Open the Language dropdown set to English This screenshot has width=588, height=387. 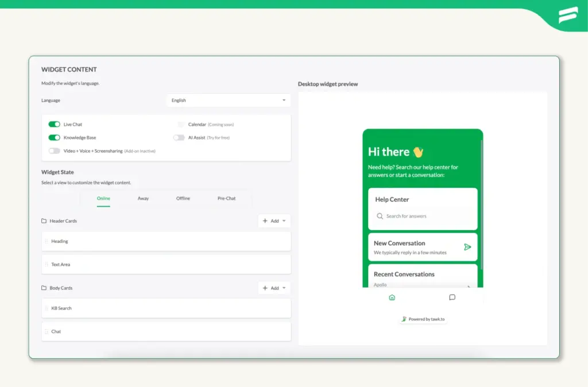(229, 100)
